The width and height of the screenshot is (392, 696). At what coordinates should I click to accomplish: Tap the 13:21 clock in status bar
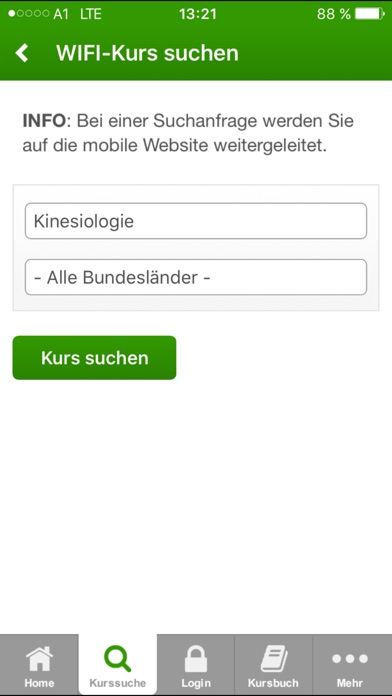(x=198, y=14)
